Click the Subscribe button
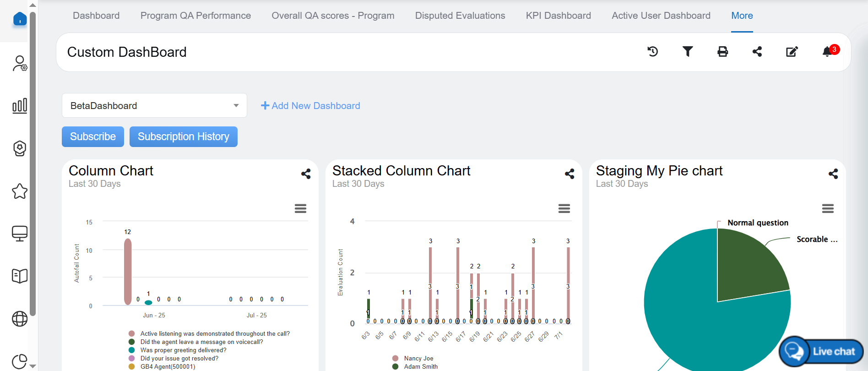This screenshot has height=371, width=868. (x=93, y=136)
